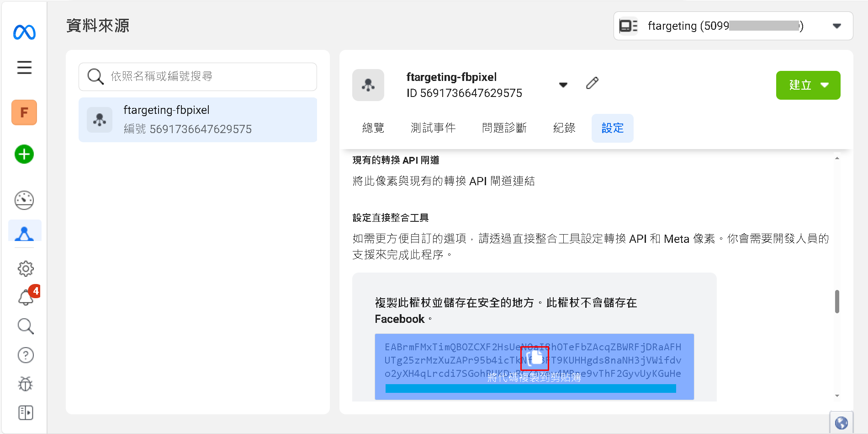
Task: Click the blue bar beneath the access token
Action: point(531,388)
